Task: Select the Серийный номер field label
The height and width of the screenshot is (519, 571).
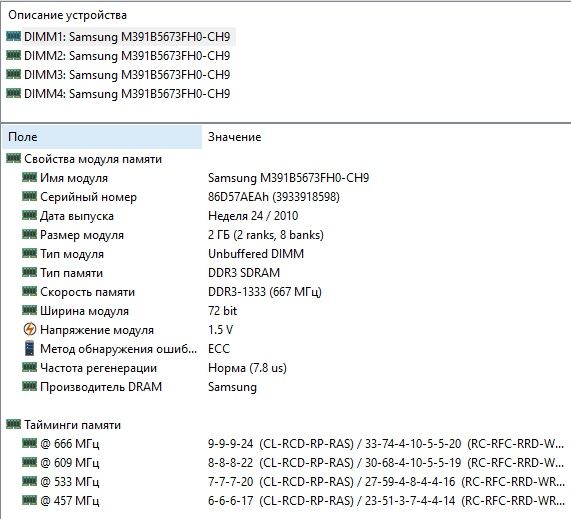Action: click(88, 197)
